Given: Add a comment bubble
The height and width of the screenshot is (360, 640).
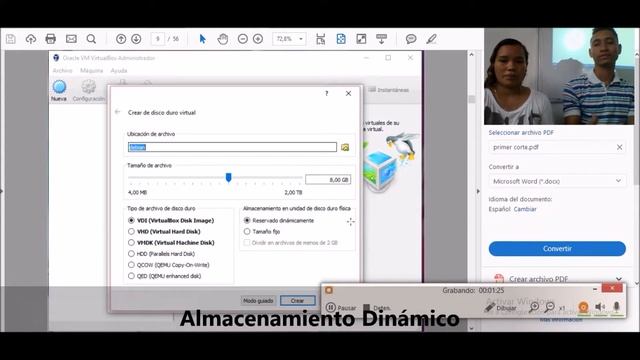Looking at the screenshot, I should coord(411,39).
